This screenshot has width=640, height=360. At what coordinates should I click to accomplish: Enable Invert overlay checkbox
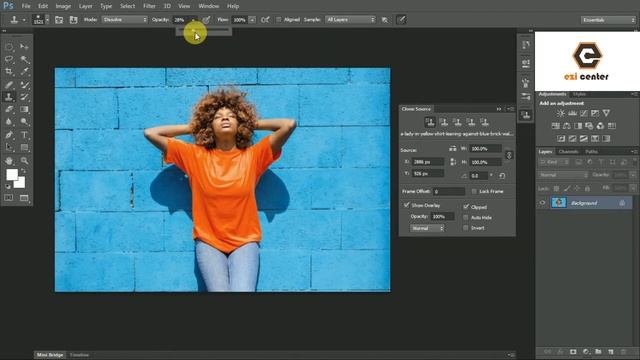[466, 228]
